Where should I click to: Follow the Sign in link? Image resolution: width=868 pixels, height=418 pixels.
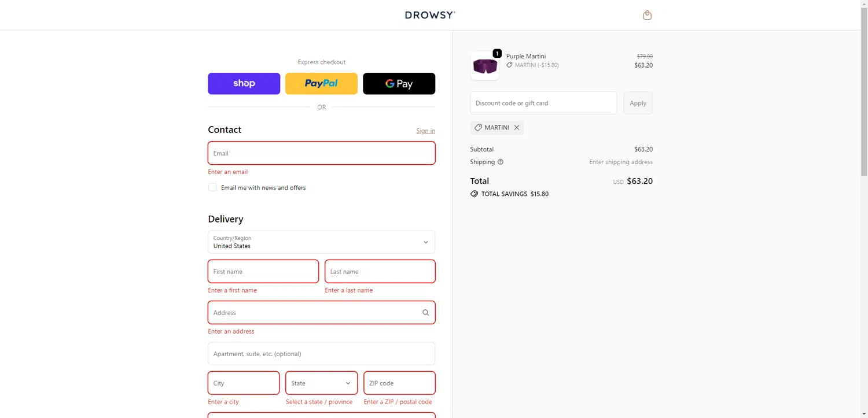[425, 131]
